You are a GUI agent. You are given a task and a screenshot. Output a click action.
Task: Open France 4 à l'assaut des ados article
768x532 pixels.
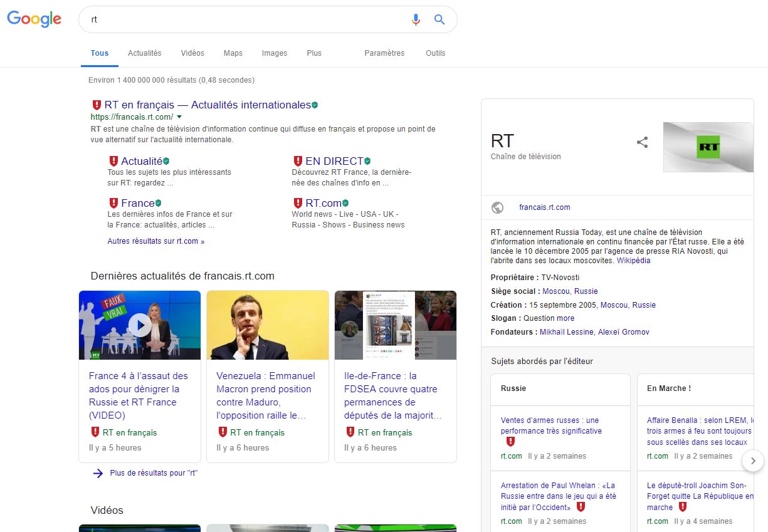coord(139,395)
